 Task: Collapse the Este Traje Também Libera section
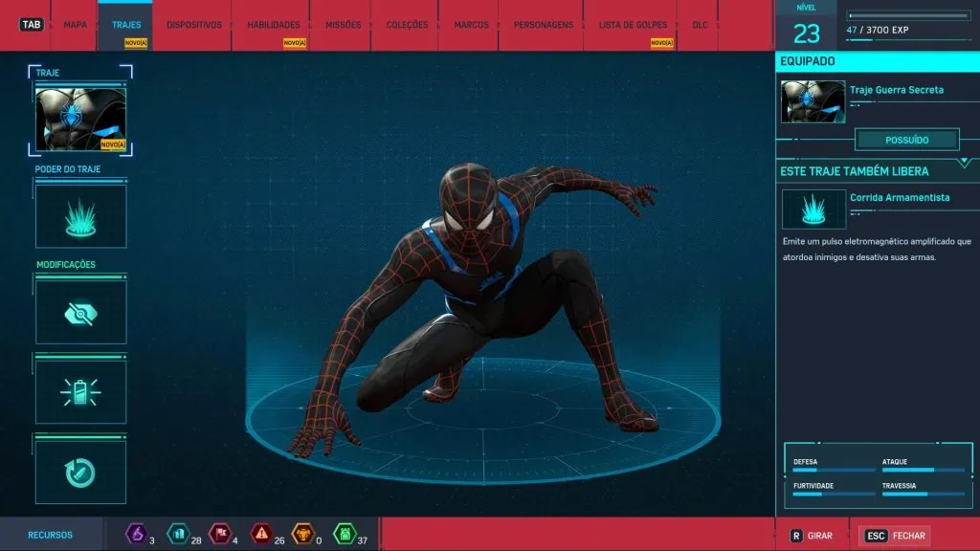tap(965, 163)
